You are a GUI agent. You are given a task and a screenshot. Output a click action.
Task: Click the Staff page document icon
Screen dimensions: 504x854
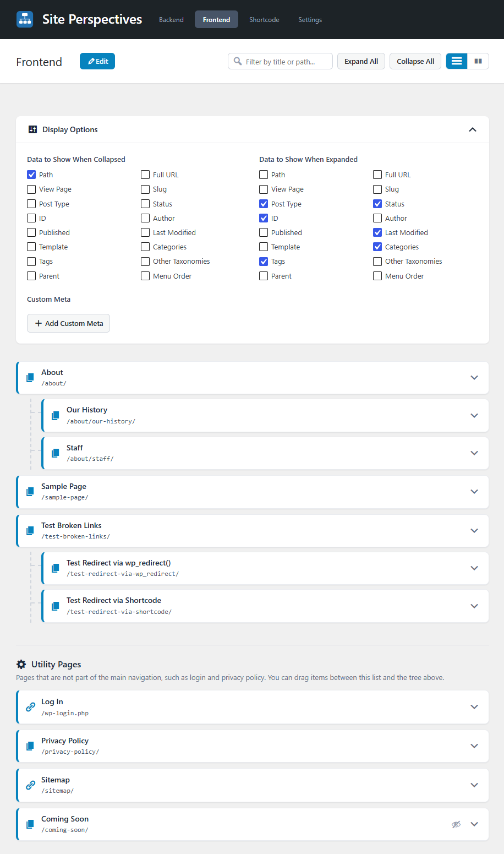[x=56, y=453]
